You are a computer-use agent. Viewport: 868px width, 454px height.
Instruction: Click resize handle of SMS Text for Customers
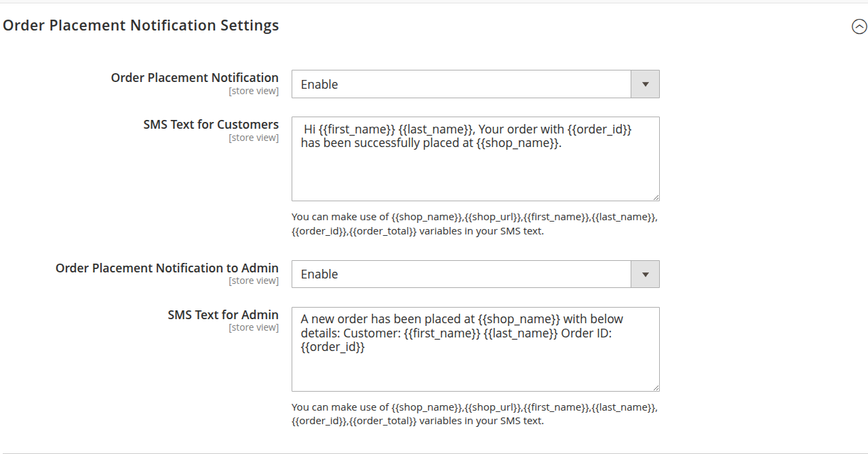click(x=656, y=197)
